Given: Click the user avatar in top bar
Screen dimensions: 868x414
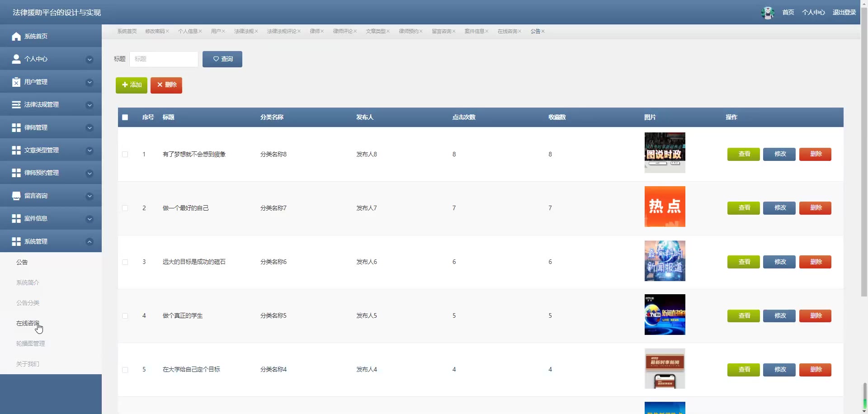Looking at the screenshot, I should click(x=768, y=13).
